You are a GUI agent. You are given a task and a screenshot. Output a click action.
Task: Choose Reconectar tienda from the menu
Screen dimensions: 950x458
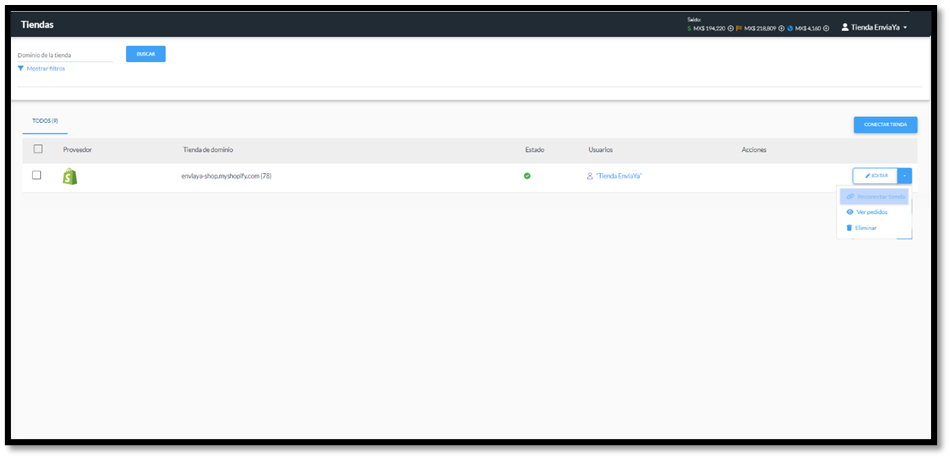click(875, 197)
